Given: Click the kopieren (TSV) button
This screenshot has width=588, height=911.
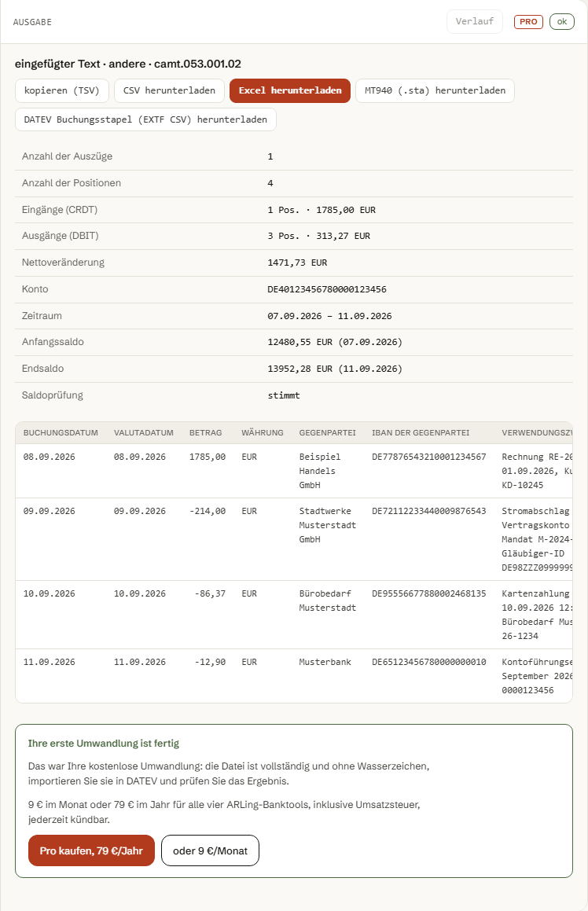Looking at the screenshot, I should point(61,90).
